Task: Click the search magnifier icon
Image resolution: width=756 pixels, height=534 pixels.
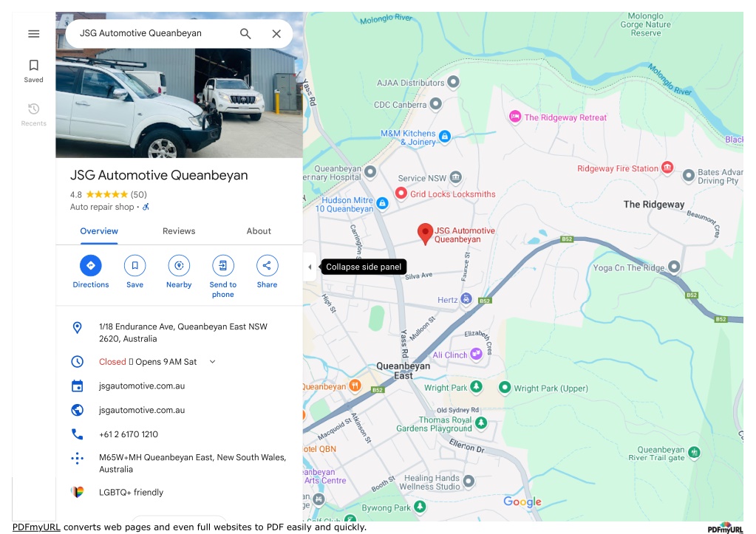Action: (245, 34)
